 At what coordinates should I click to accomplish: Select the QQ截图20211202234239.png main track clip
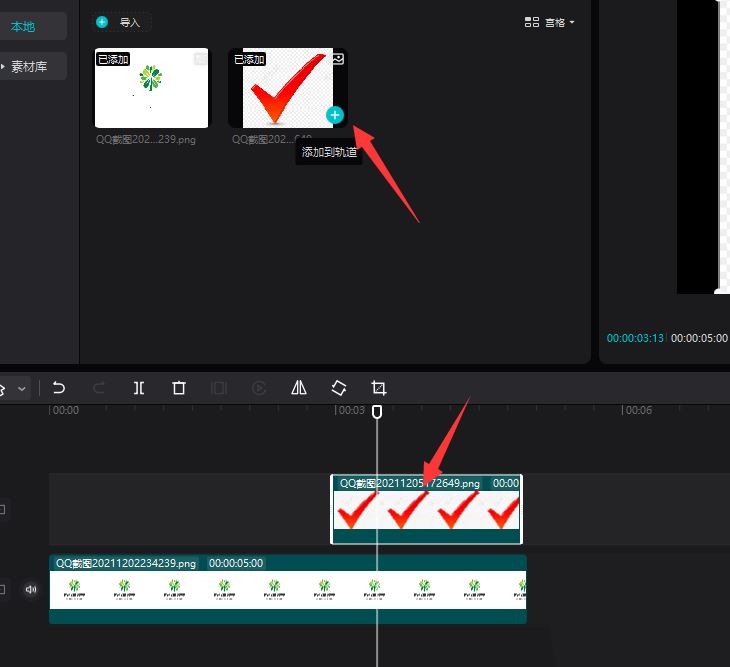point(288,589)
